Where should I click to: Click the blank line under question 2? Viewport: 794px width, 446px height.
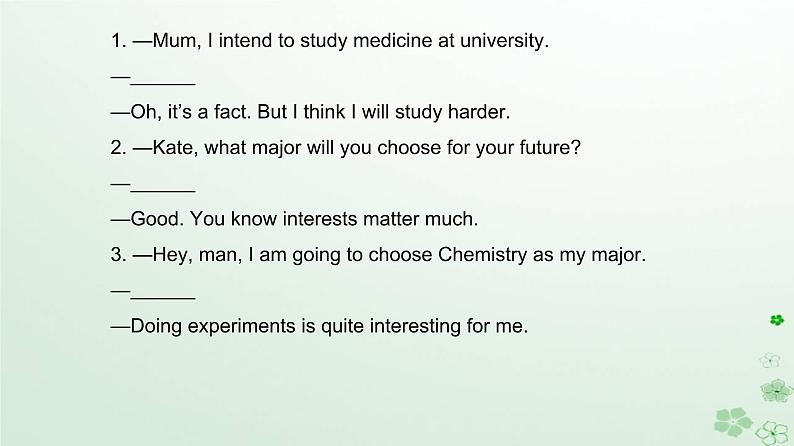pos(163,191)
